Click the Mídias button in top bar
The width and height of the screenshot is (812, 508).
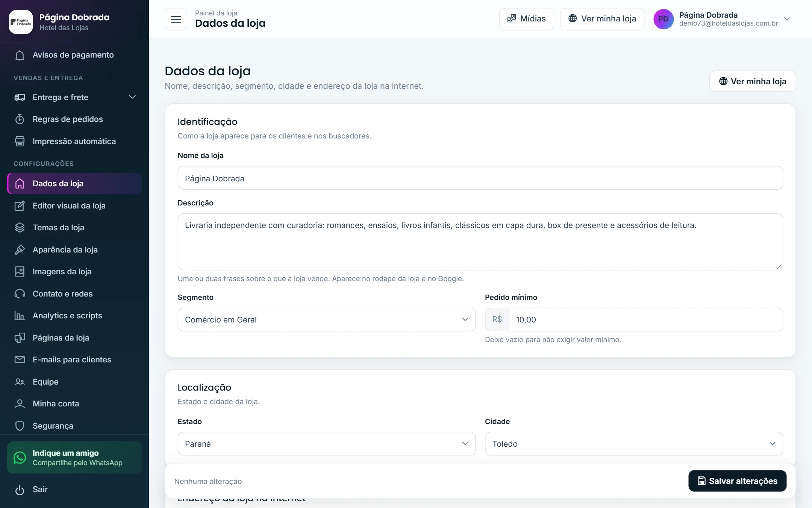[x=526, y=19]
